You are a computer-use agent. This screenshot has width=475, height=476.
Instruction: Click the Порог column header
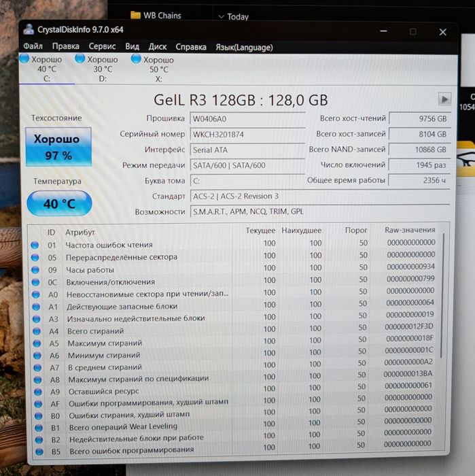click(x=356, y=231)
